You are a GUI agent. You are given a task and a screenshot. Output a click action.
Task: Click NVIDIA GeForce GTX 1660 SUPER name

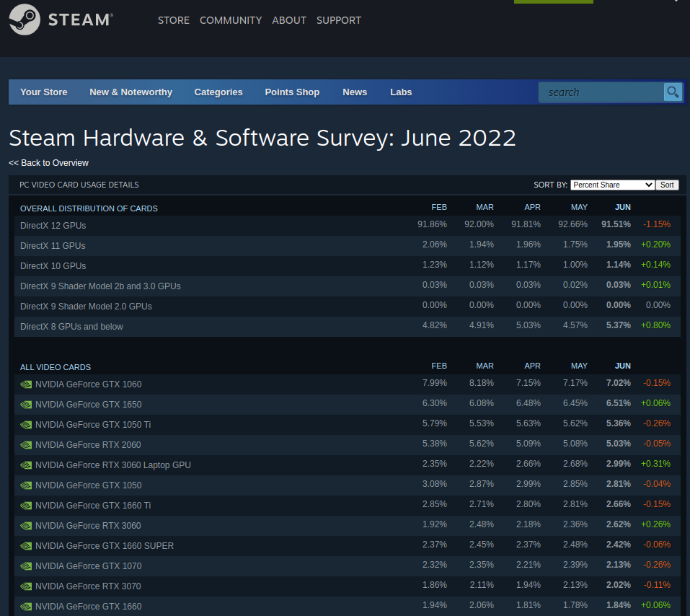[x=105, y=546]
